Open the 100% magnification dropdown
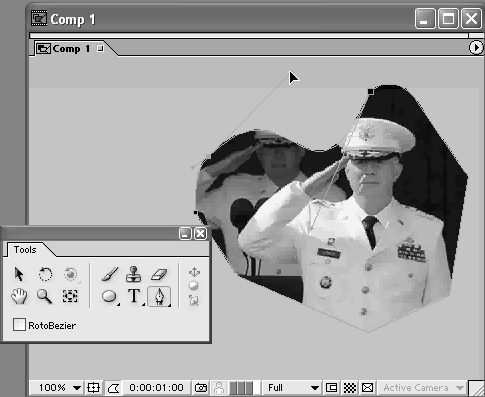 (57, 388)
